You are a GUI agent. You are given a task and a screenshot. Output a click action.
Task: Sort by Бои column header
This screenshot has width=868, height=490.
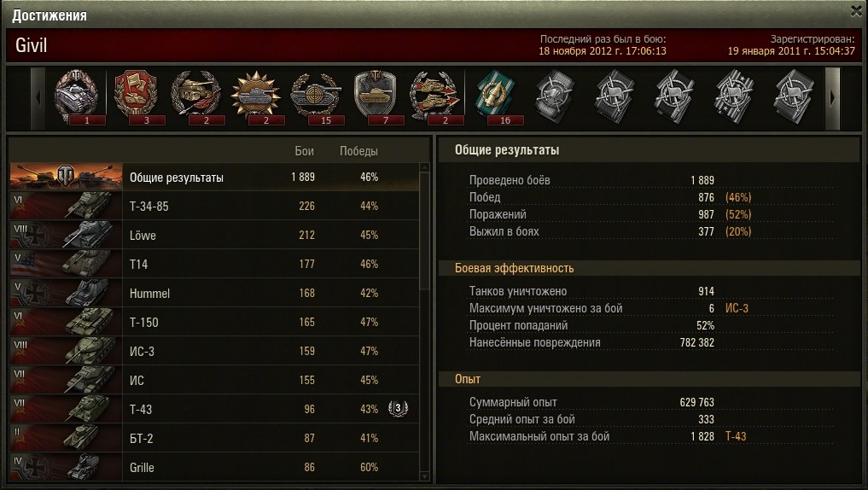tap(305, 151)
